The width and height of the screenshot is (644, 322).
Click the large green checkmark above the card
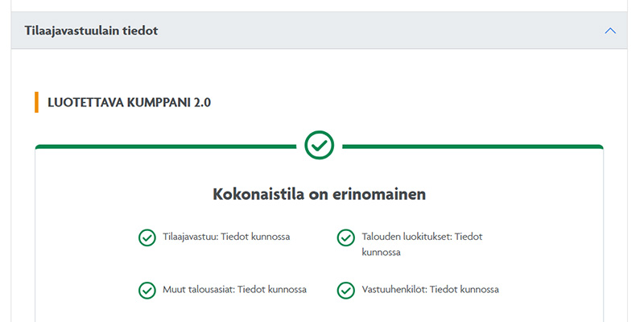pos(320,146)
